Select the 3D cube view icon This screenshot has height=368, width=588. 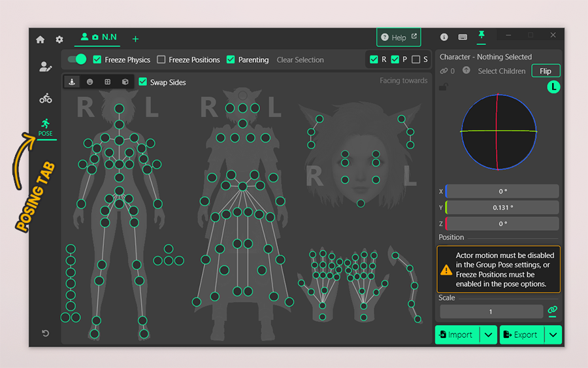tap(125, 82)
